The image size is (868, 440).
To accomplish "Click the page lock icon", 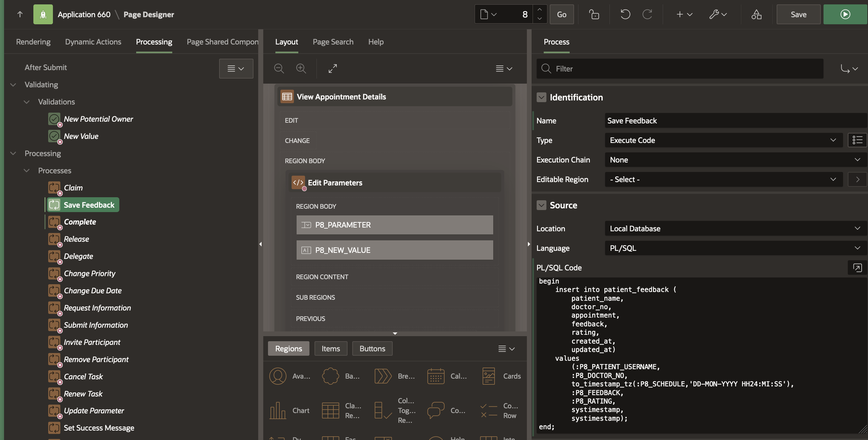I will pos(594,14).
